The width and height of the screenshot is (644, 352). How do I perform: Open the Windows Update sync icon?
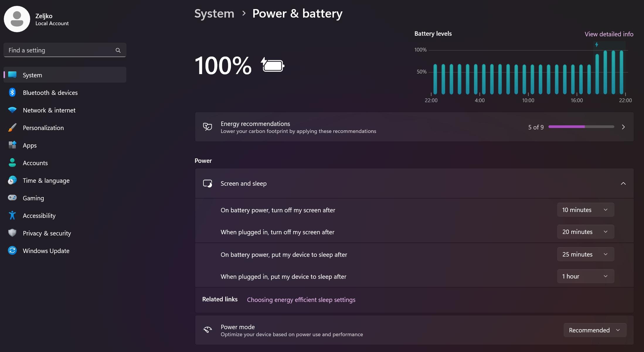12,251
